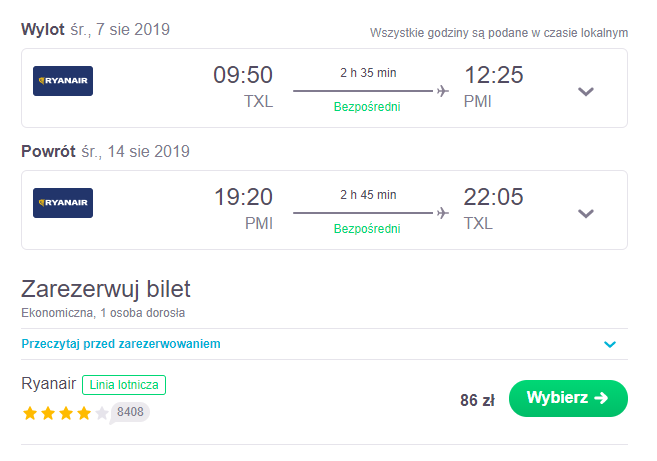Expand the outbound flight details chevron
Screen dimensions: 657x461
click(586, 91)
